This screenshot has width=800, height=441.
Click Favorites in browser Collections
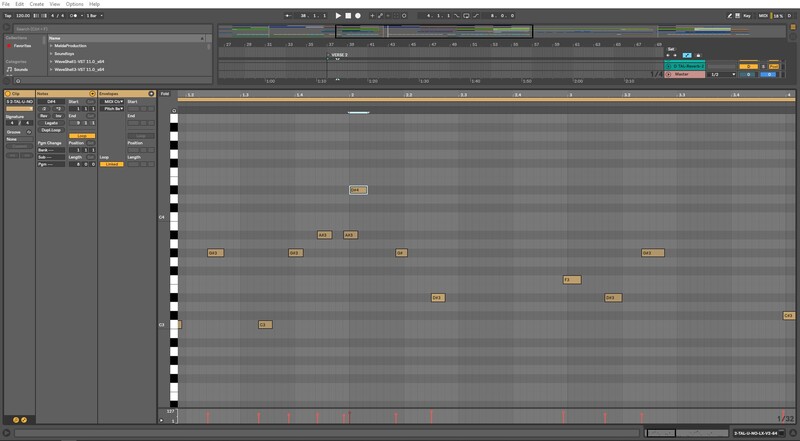point(22,45)
